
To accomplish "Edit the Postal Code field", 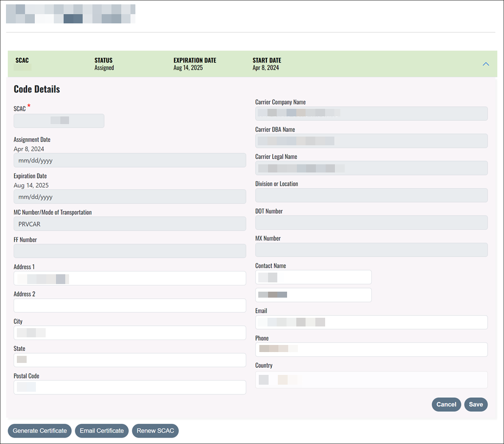I will tap(129, 387).
